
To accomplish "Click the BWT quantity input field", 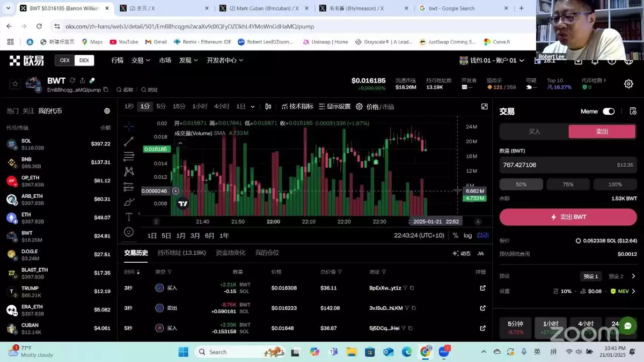I will click(x=568, y=165).
